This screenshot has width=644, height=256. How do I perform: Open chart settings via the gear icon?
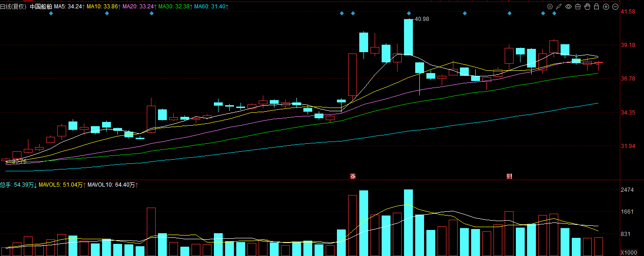tap(550, 7)
